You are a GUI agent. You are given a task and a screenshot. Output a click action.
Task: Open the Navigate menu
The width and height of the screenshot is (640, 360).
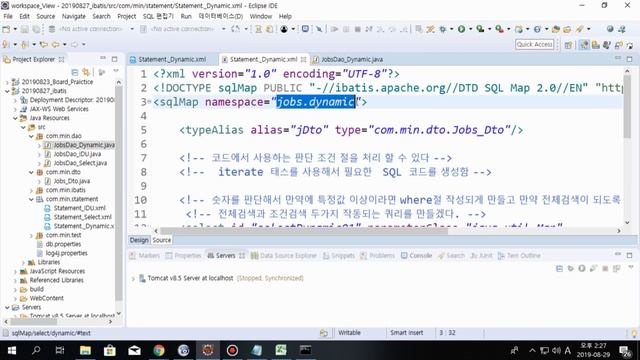73,16
